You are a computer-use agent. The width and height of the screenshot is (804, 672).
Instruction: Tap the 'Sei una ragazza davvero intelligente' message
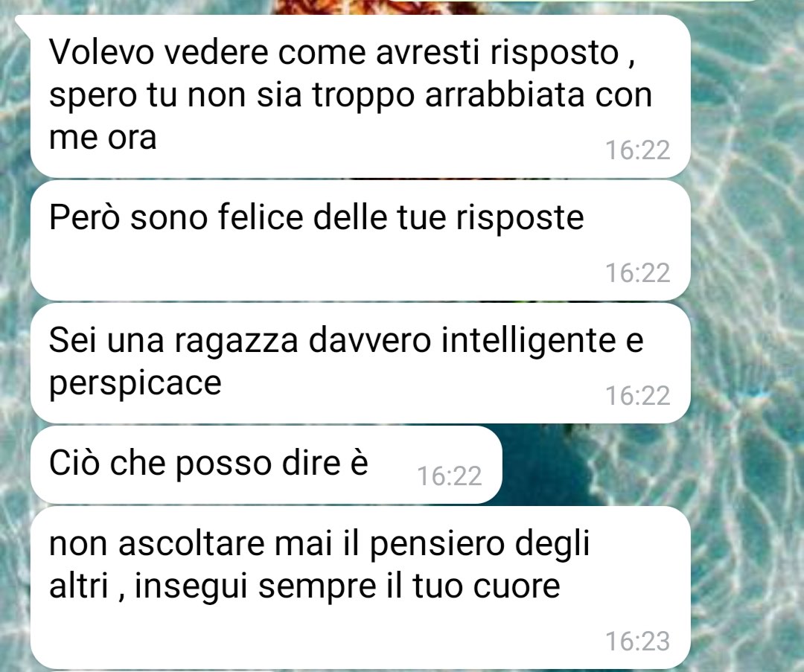point(360,363)
